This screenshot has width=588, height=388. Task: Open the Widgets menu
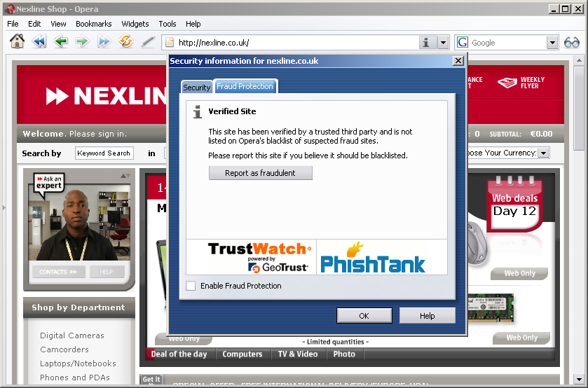click(135, 24)
